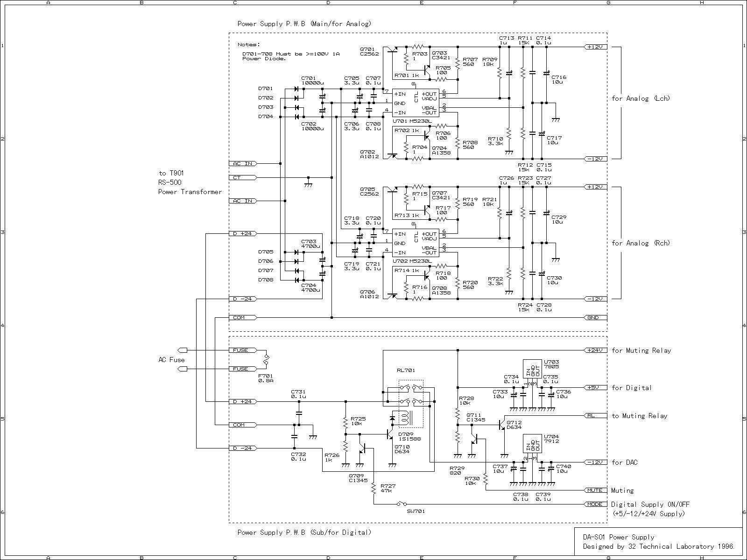This screenshot has width=747, height=560.
Task: Click the 'Q702 A1012' transistor label
Action: (x=369, y=154)
